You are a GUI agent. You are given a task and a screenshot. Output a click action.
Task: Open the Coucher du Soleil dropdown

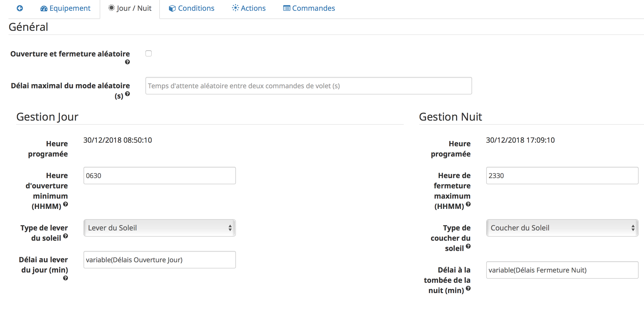562,228
